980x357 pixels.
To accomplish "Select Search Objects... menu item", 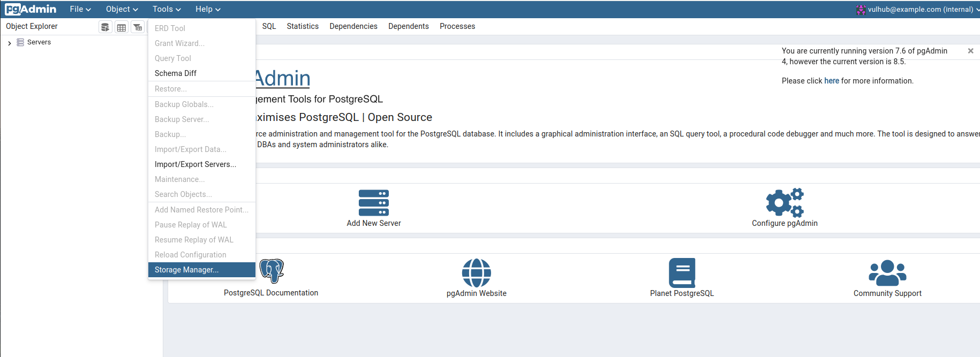I will tap(202, 194).
